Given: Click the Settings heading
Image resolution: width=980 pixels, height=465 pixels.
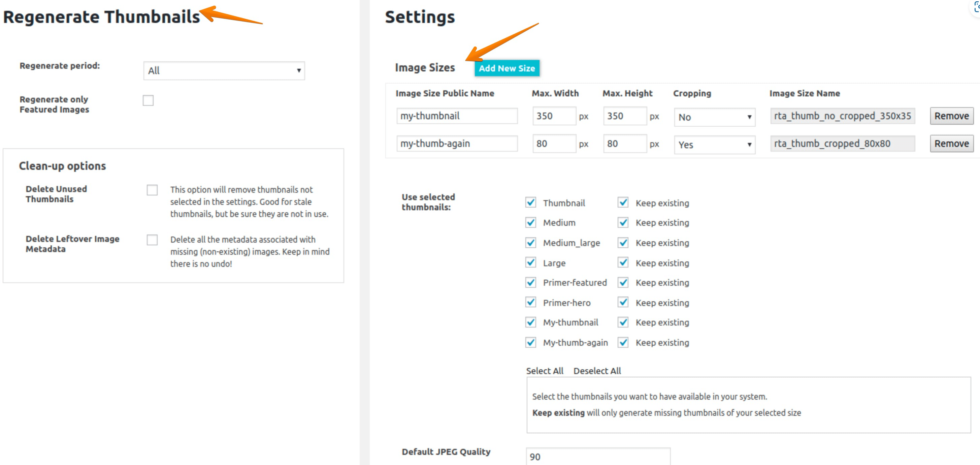Looking at the screenshot, I should [x=420, y=17].
